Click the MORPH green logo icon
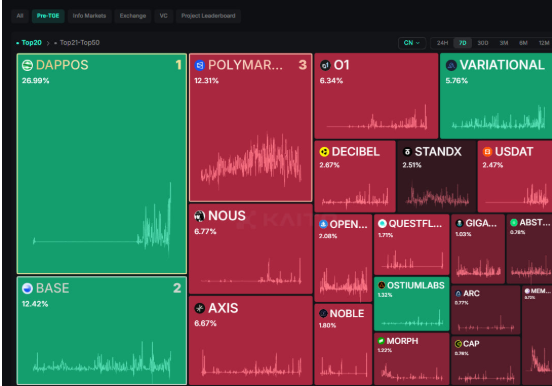Screen dimensions: 552x386 pos(381,341)
